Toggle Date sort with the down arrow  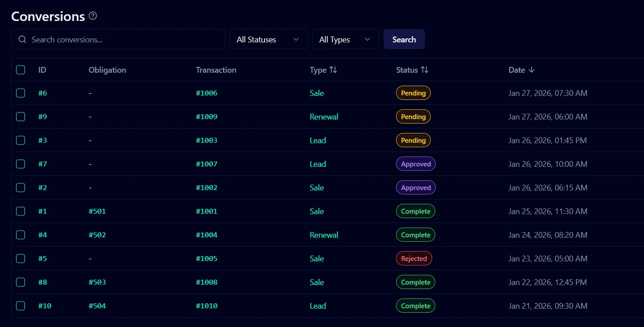point(532,70)
